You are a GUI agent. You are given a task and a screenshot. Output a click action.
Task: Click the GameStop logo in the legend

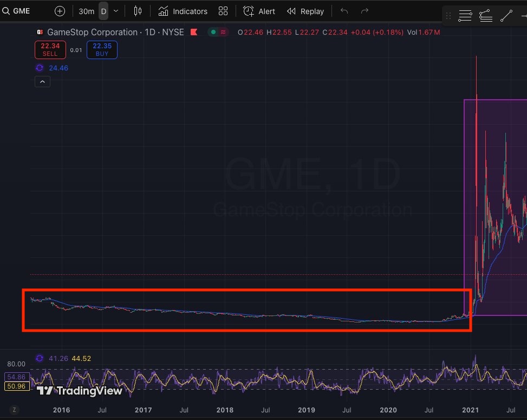[40, 33]
